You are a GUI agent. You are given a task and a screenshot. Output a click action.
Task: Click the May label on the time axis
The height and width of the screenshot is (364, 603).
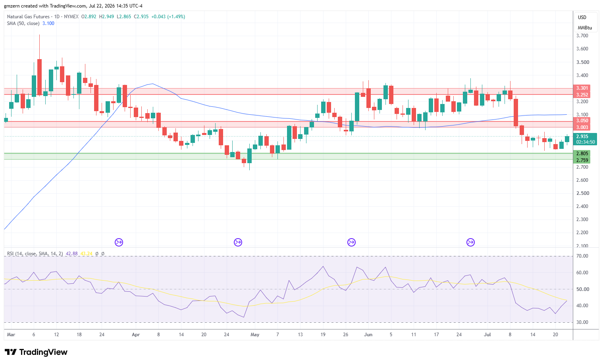click(255, 335)
